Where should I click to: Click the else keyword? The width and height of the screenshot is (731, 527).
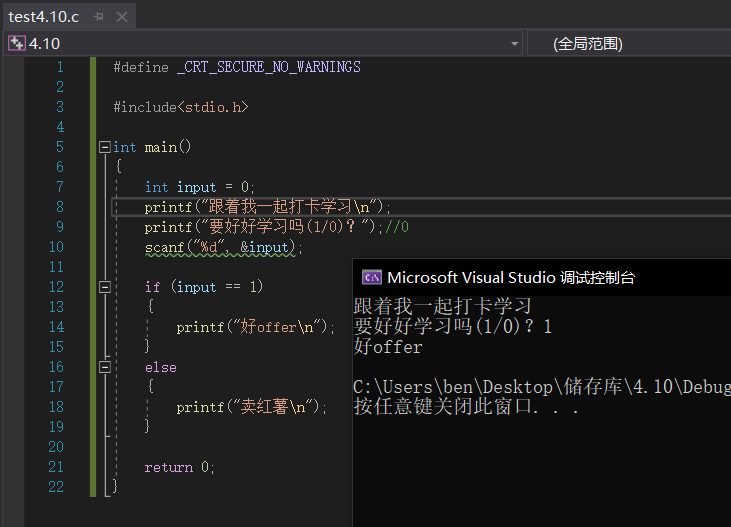(x=160, y=368)
